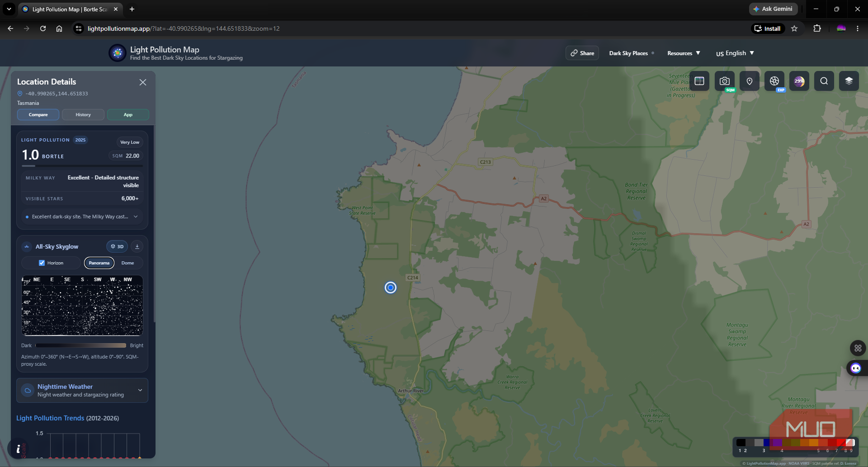Reload the page

[43, 28]
